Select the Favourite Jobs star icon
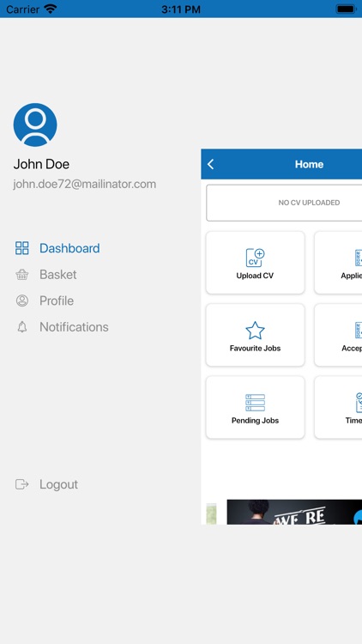 point(255,331)
